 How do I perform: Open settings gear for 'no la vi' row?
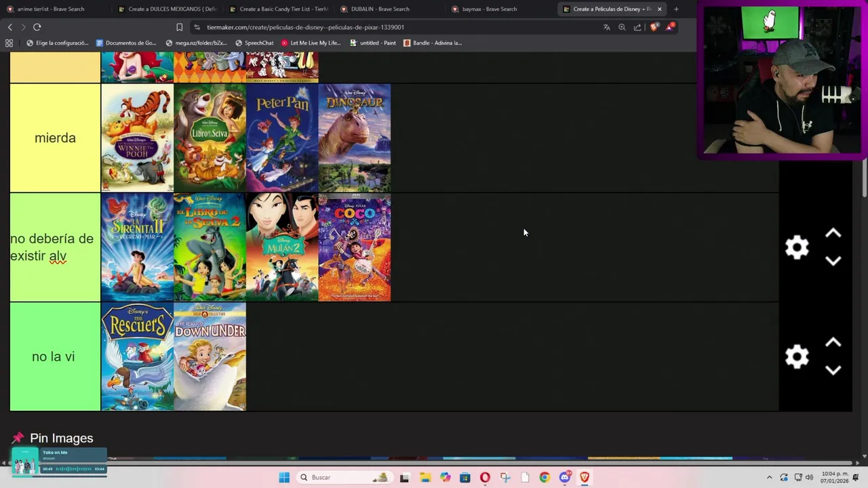click(797, 357)
